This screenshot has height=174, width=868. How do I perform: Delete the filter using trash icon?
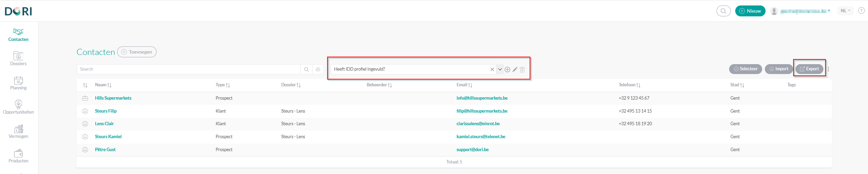click(522, 70)
